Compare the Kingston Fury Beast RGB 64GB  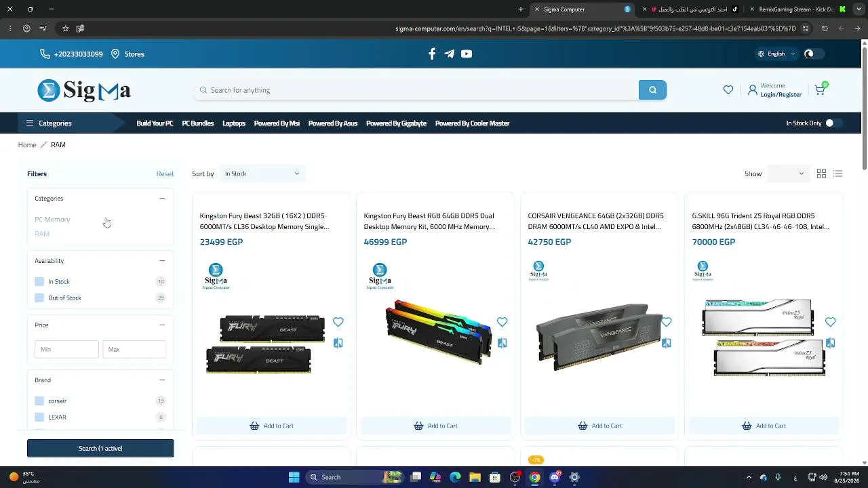point(502,343)
